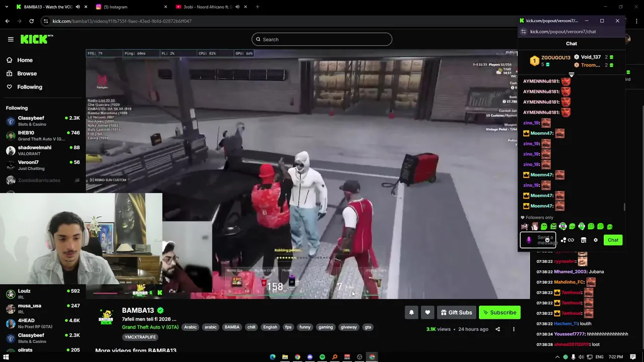The height and width of the screenshot is (362, 644).
Task: Open a new browser tab
Action: point(257,7)
